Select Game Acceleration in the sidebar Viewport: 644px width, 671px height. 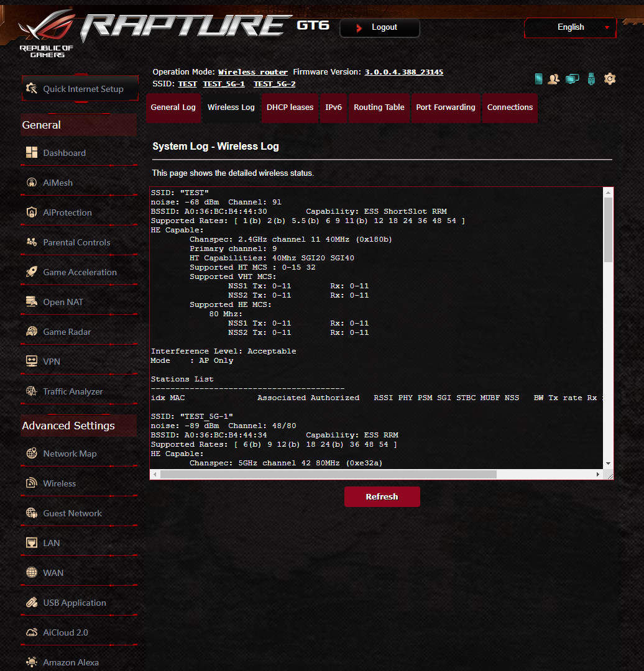click(x=79, y=272)
